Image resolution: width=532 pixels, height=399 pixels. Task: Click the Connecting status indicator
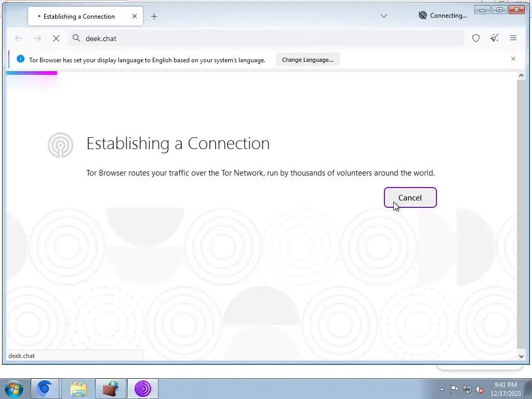pos(443,16)
